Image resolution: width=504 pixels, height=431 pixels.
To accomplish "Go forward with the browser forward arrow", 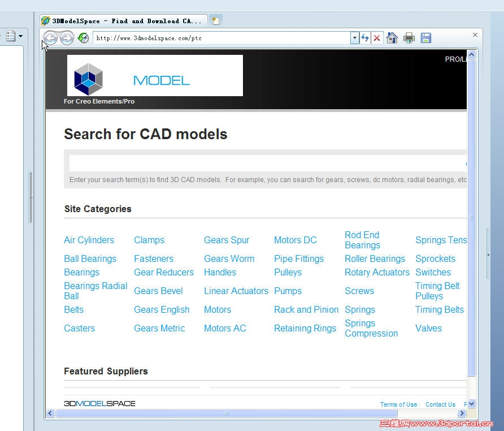I will tap(67, 38).
